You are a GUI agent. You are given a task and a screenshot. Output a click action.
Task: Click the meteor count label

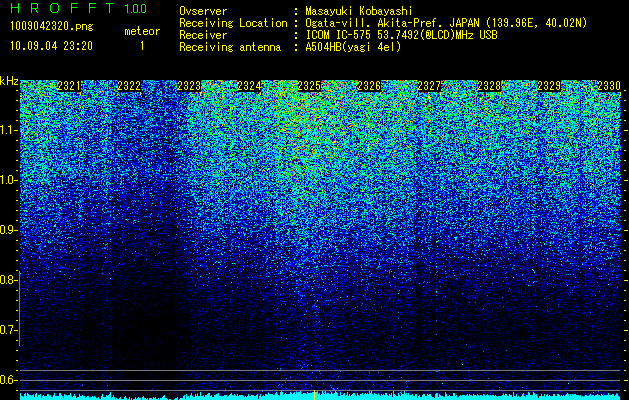point(142,31)
